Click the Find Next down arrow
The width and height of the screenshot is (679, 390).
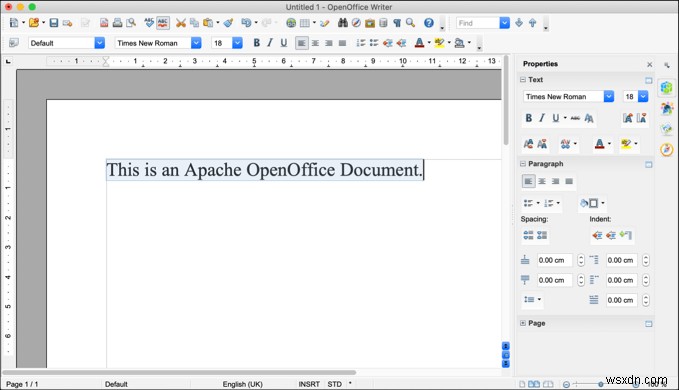(x=519, y=23)
